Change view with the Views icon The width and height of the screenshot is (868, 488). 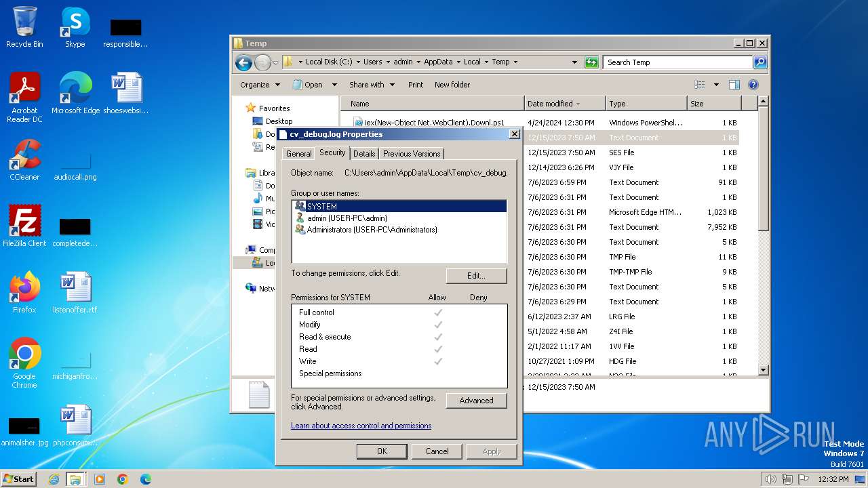(700, 85)
